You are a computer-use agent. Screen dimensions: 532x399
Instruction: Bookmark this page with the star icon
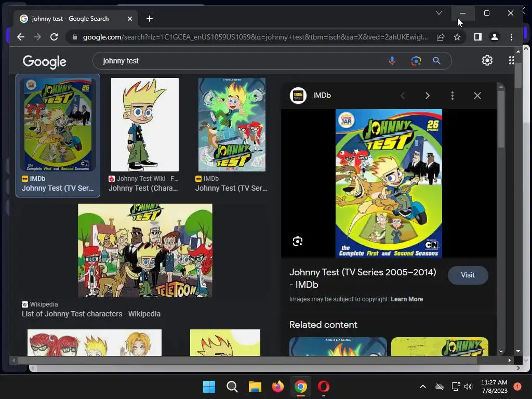pos(457,37)
